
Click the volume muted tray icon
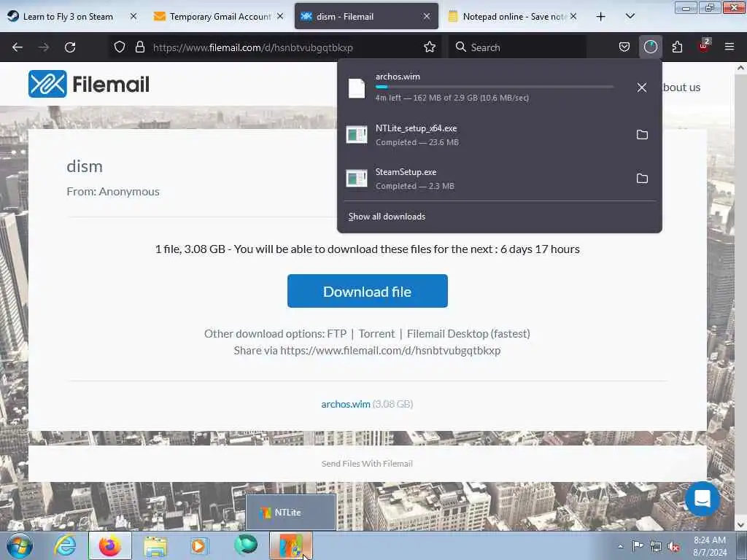coord(673,547)
